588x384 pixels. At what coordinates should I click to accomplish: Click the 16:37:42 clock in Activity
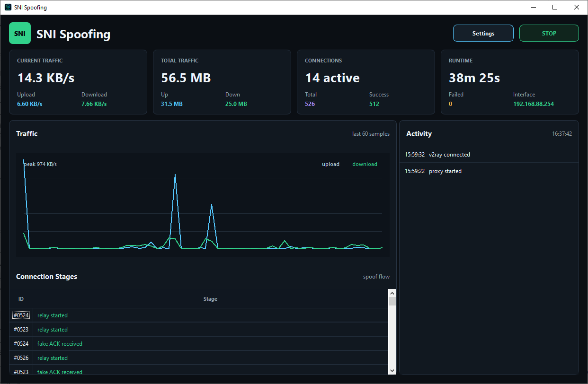coord(562,134)
